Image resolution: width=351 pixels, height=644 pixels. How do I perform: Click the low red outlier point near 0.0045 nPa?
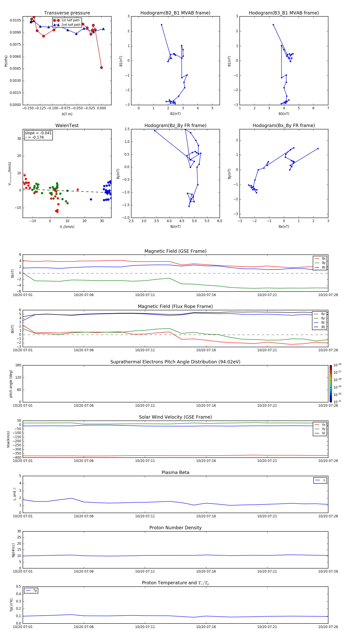(x=101, y=68)
